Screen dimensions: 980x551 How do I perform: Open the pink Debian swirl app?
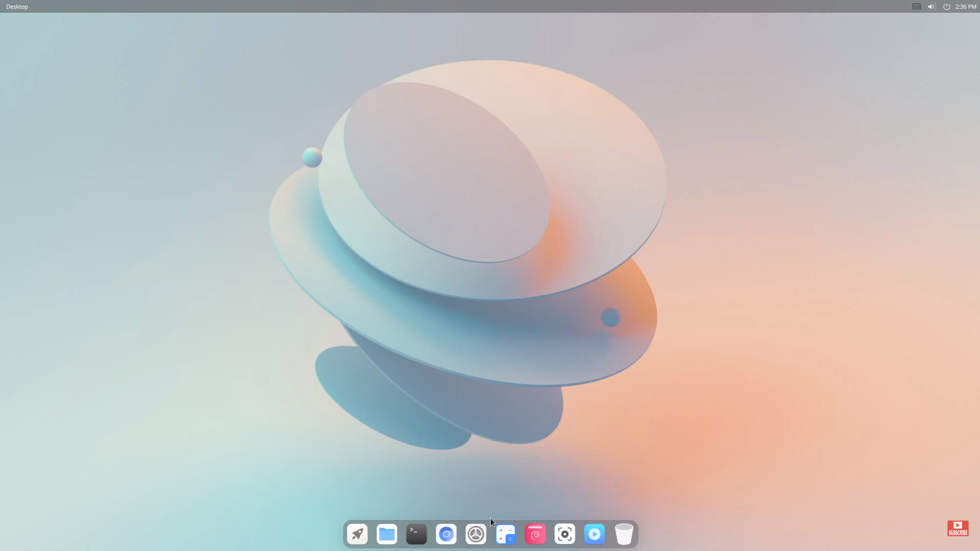tap(535, 534)
